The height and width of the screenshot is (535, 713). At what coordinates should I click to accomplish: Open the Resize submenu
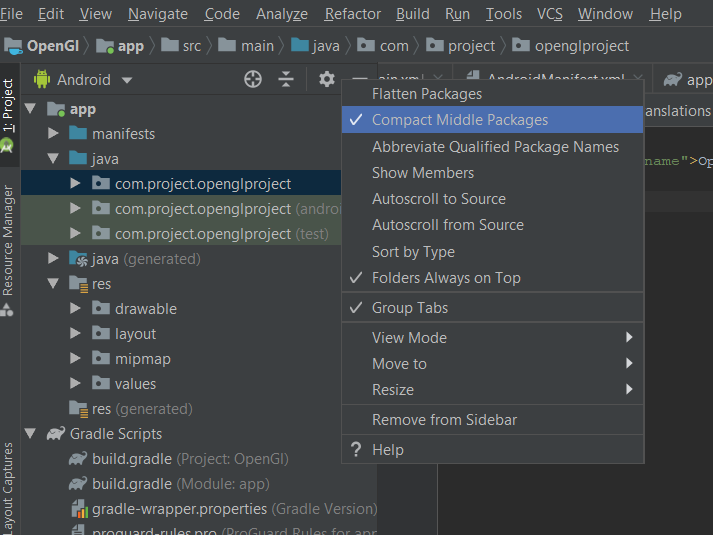[492, 390]
